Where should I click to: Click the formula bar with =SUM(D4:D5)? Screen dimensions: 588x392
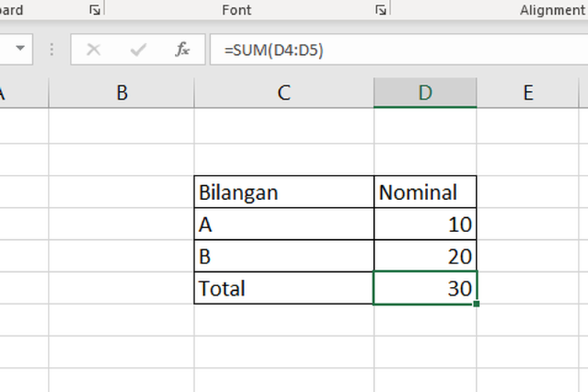tap(398, 49)
